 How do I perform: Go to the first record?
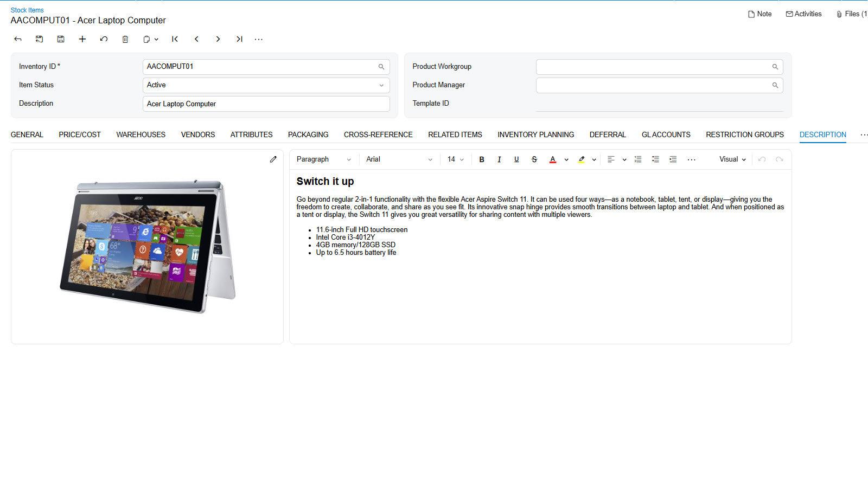pyautogui.click(x=175, y=39)
